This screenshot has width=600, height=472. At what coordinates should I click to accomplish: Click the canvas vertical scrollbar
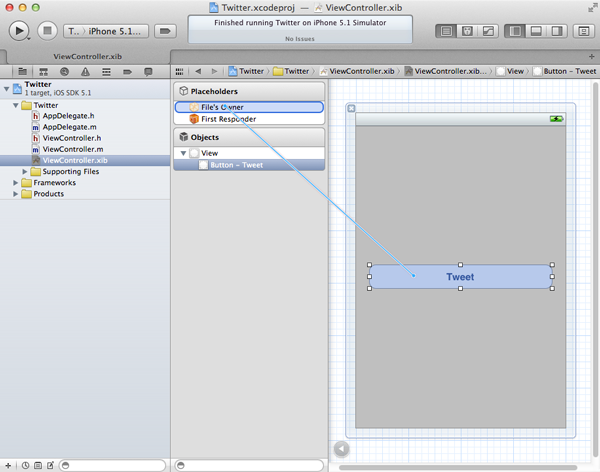[x=595, y=270]
